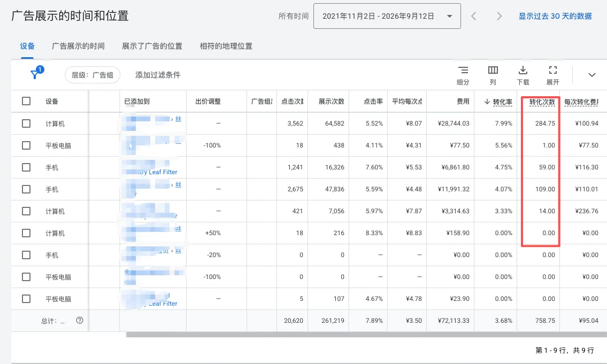
Task: Go to previous date range arrow
Action: pos(473,16)
